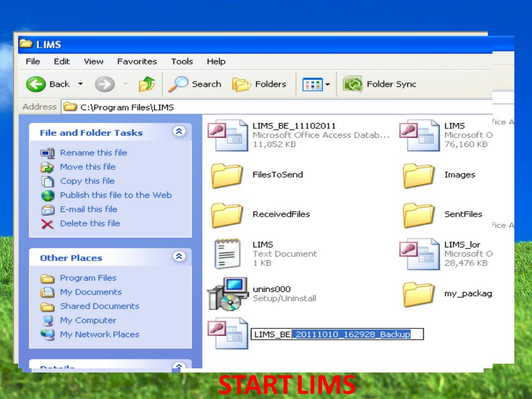
Task: Open the Search magnifier icon
Action: point(178,84)
